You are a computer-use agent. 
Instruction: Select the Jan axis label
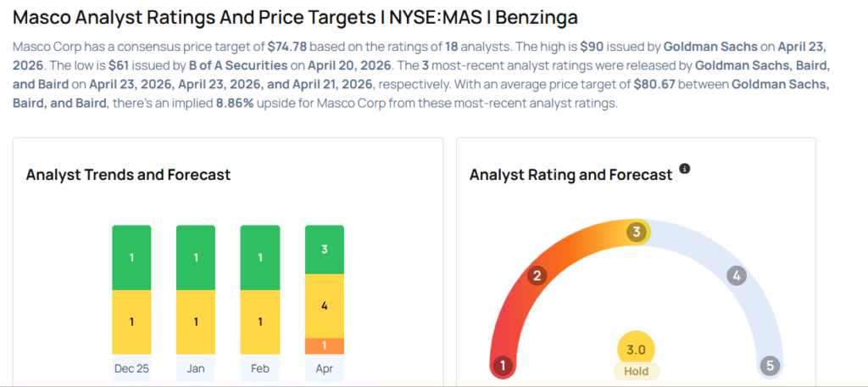[196, 368]
